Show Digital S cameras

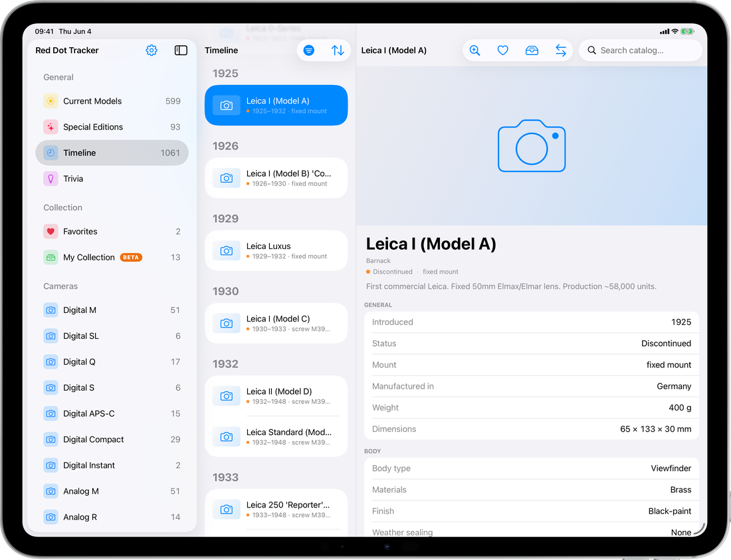112,388
